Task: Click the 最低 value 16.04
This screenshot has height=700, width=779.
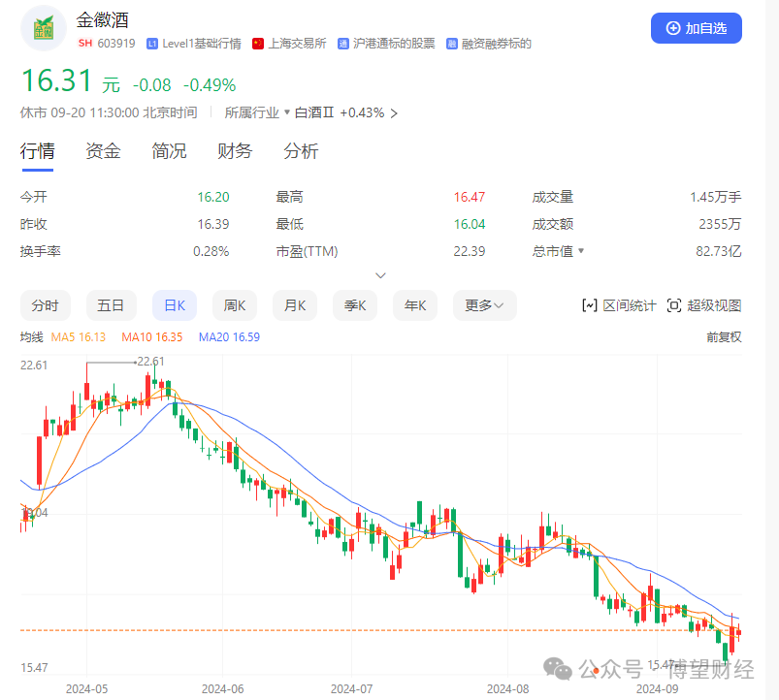Action: (470, 224)
